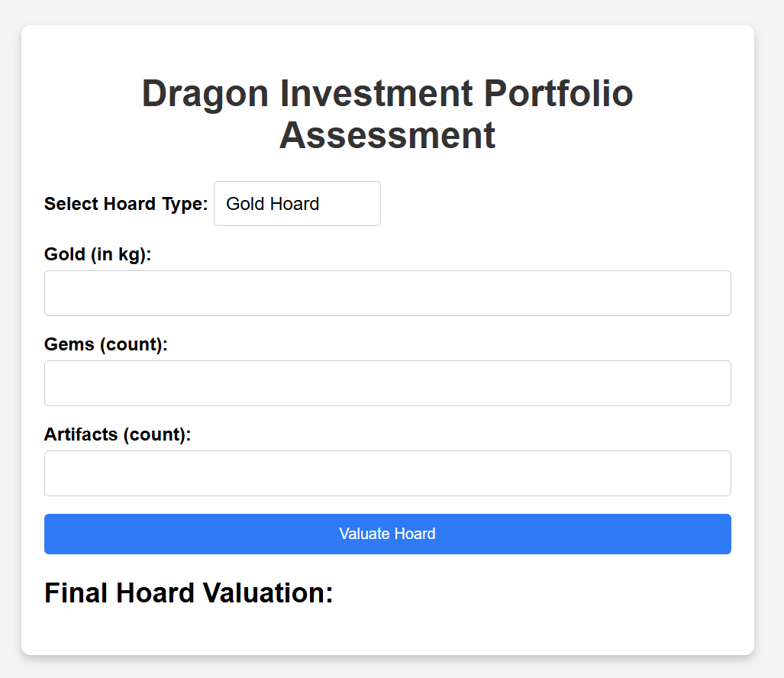Click the 'Final Hoard Valuation:' heading
The width and height of the screenshot is (784, 678).
[189, 593]
